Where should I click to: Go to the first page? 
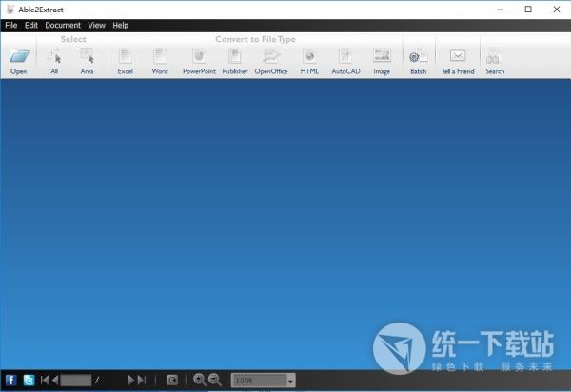(45, 381)
